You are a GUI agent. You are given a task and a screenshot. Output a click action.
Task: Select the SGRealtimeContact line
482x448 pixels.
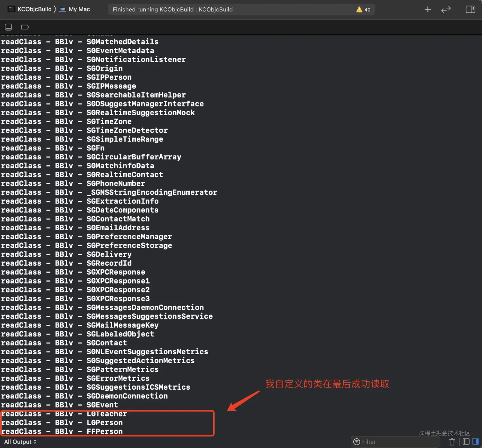click(82, 175)
